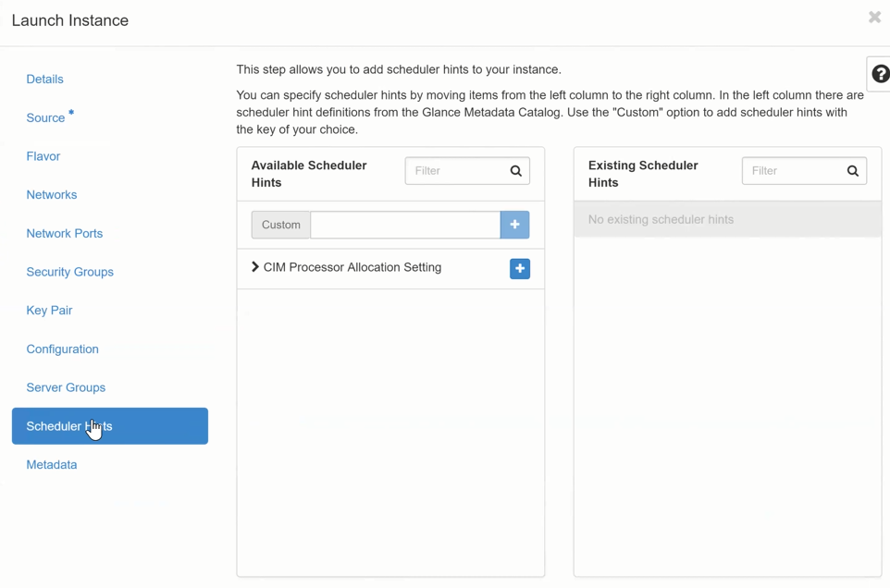Click the help question mark icon
Screen dimensions: 890x588
click(880, 75)
